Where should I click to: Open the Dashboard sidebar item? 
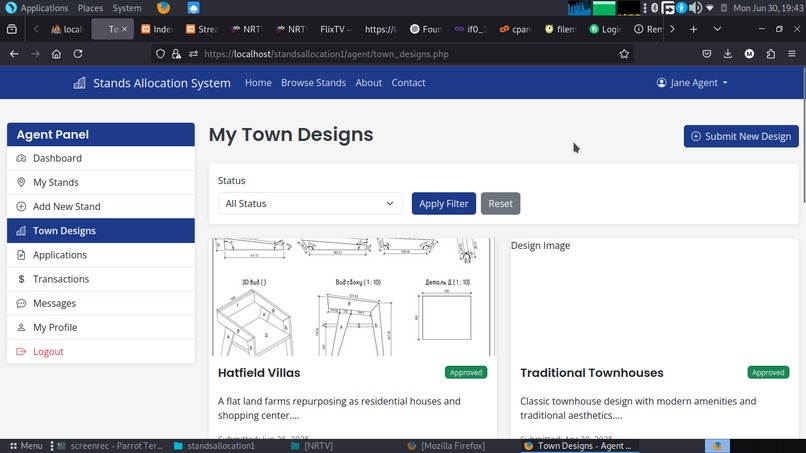pos(101,158)
